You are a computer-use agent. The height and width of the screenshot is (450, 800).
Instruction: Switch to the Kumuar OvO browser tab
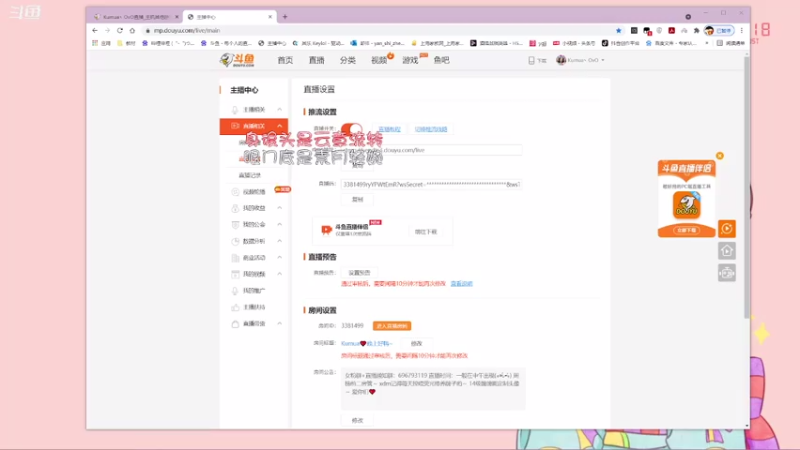click(135, 17)
